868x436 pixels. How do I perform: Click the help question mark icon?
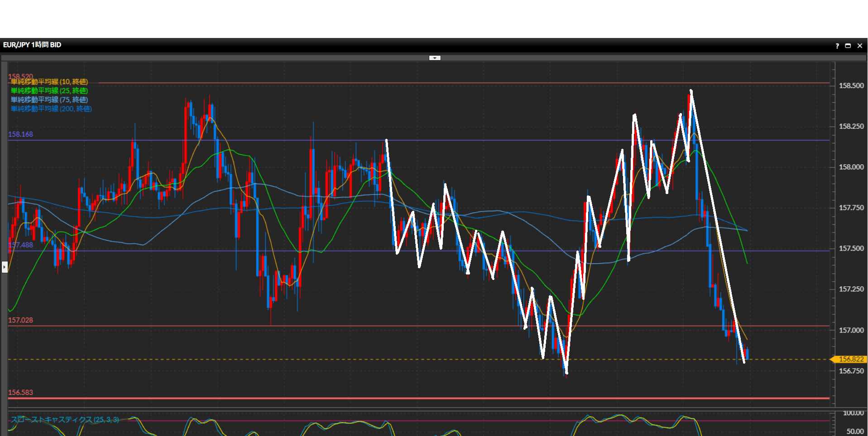837,46
